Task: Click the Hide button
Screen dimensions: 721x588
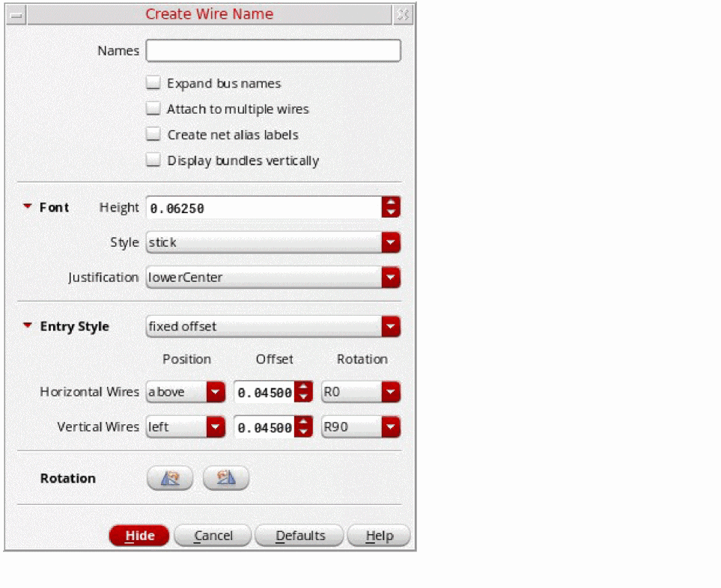Action: [x=139, y=536]
